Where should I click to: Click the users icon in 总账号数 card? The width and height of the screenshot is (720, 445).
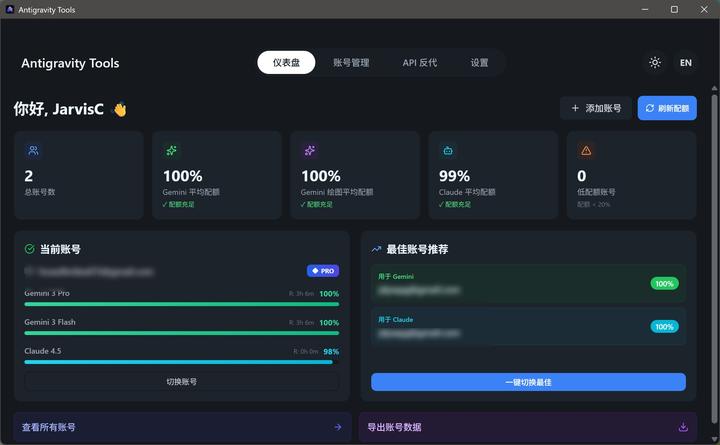click(34, 150)
